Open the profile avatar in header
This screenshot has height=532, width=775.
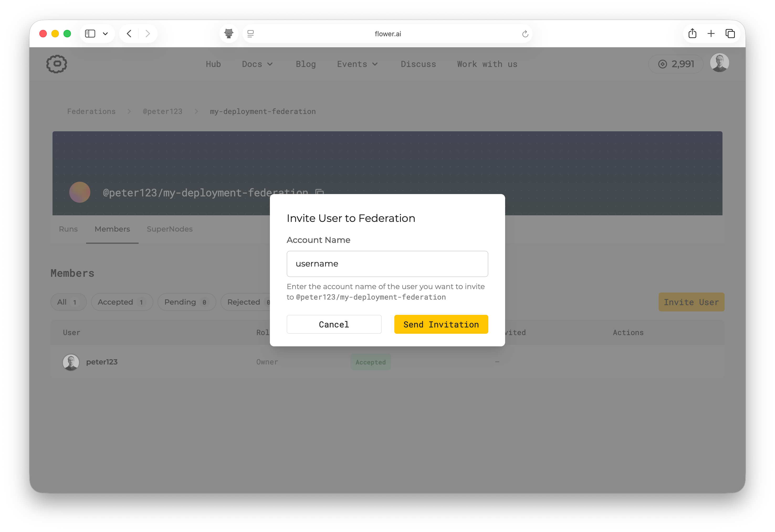click(719, 63)
